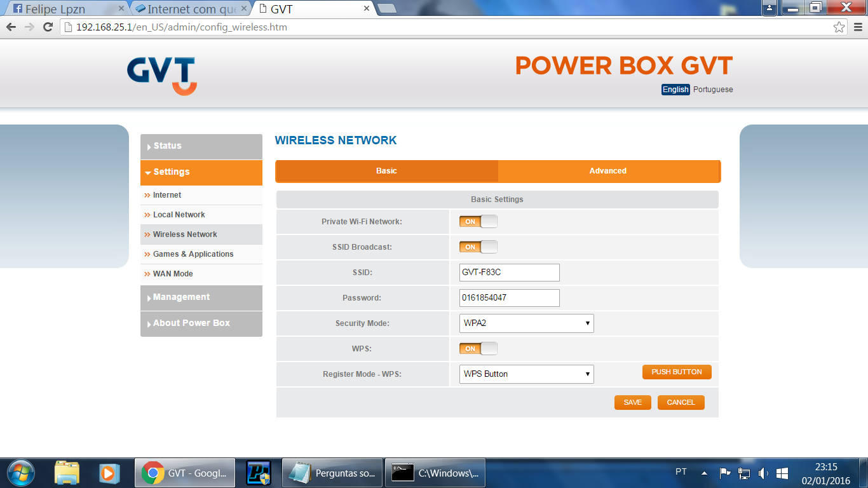Expand the About Power Box section
Screen dimensions: 868x488
201,323
